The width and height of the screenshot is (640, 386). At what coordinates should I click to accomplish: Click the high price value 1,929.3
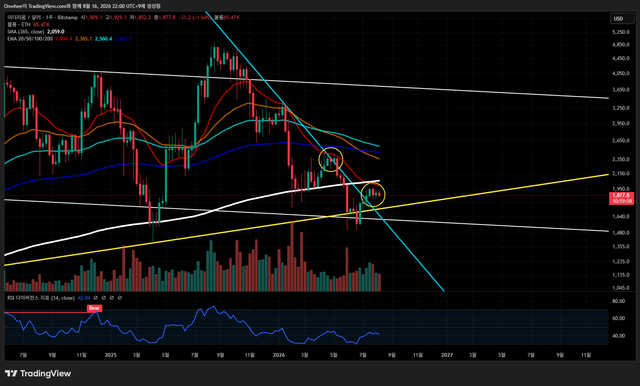[x=118, y=18]
